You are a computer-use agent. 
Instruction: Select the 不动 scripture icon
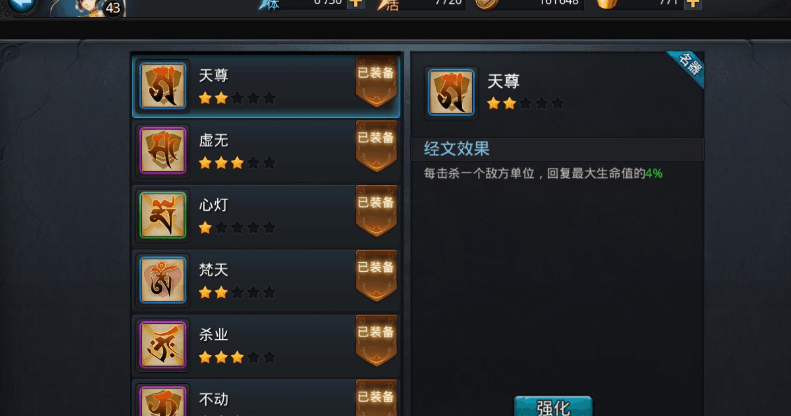click(x=162, y=401)
